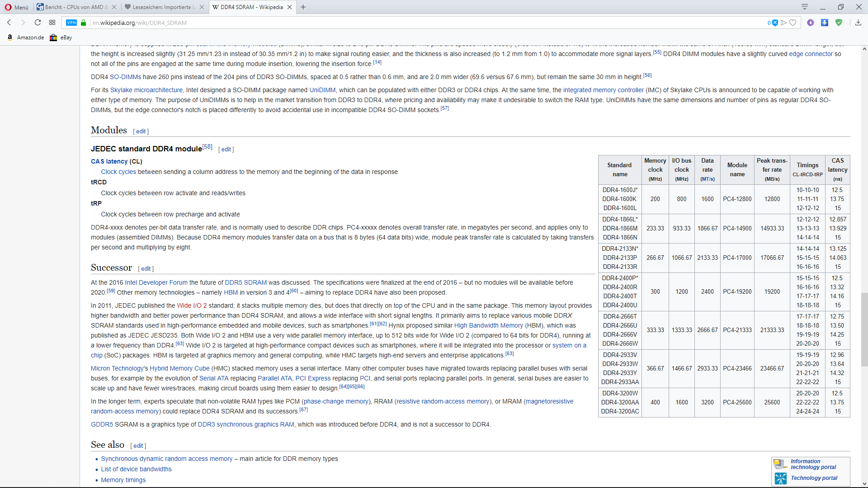Open the PCI Express link
The height and width of the screenshot is (488, 868).
[x=313, y=378]
